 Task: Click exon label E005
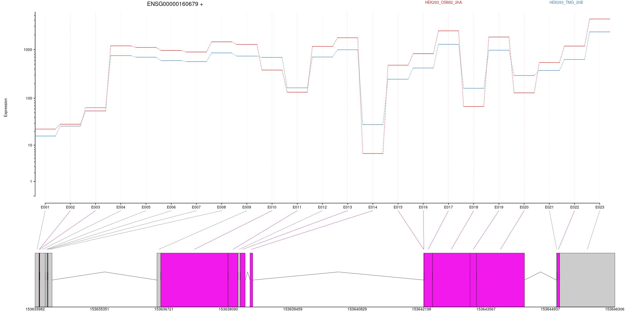(x=146, y=207)
